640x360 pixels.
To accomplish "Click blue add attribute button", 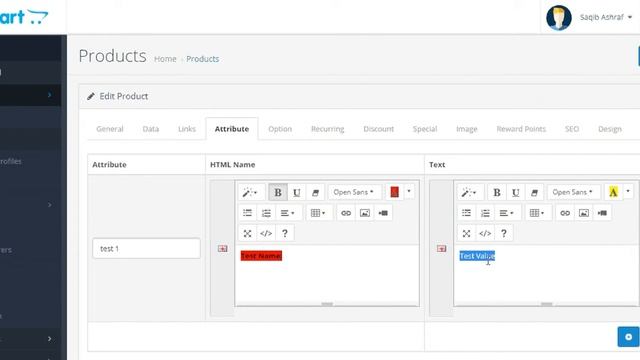I will 629,337.
